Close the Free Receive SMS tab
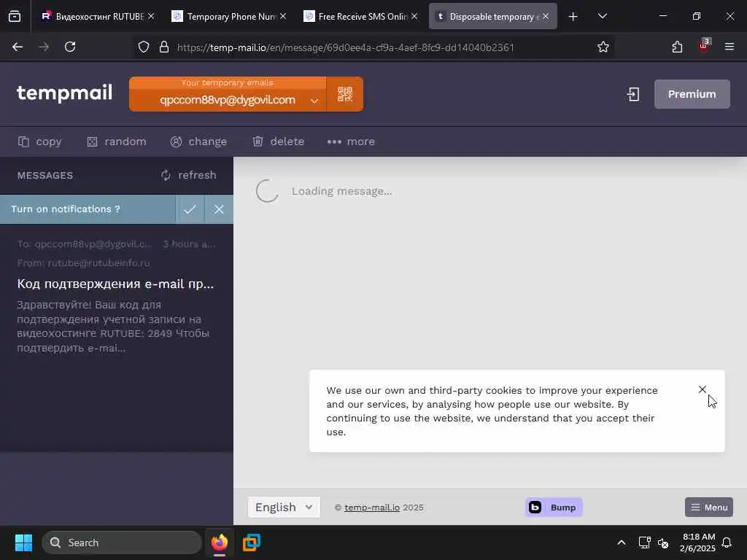This screenshot has width=747, height=560. pyautogui.click(x=414, y=16)
